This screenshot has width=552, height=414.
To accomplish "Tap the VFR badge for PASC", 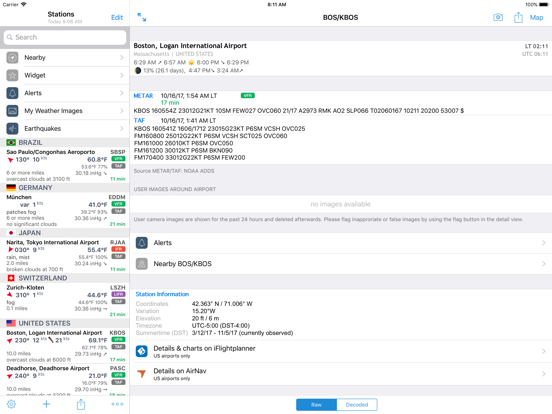I will (118, 375).
